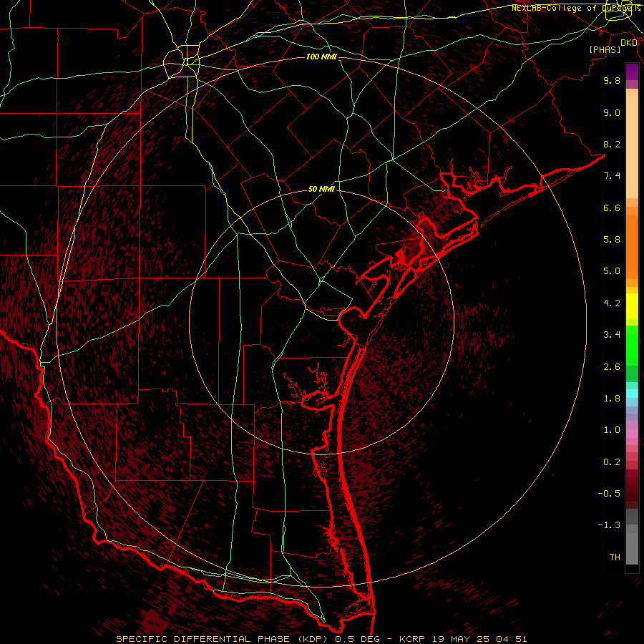Click the TH threshold legend label
The height and width of the screenshot is (644, 644).
coord(615,557)
